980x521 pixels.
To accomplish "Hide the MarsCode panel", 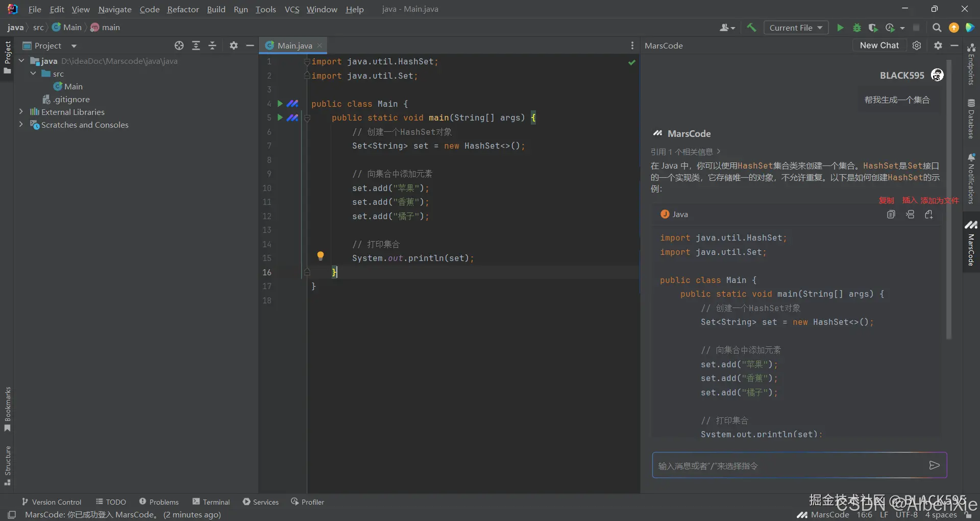I will point(954,45).
